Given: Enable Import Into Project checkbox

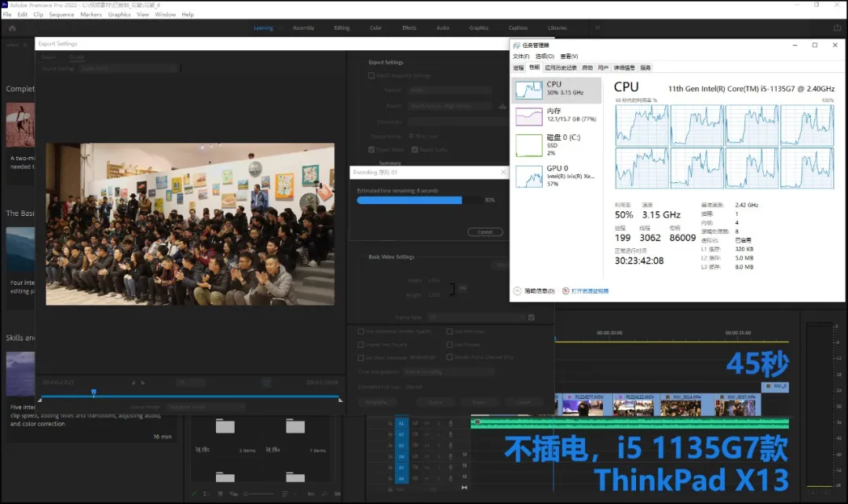Looking at the screenshot, I should [360, 345].
